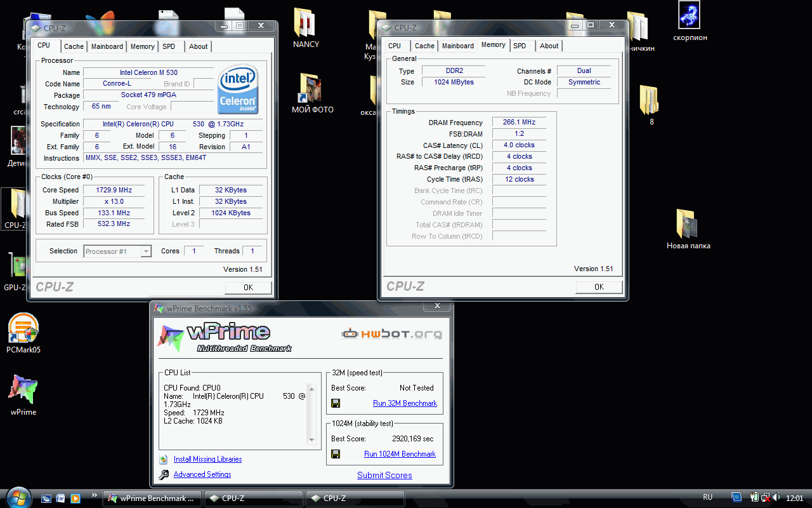Image resolution: width=812 pixels, height=508 pixels.
Task: Click the CPU List scrollbar down arrow
Action: 311,439
